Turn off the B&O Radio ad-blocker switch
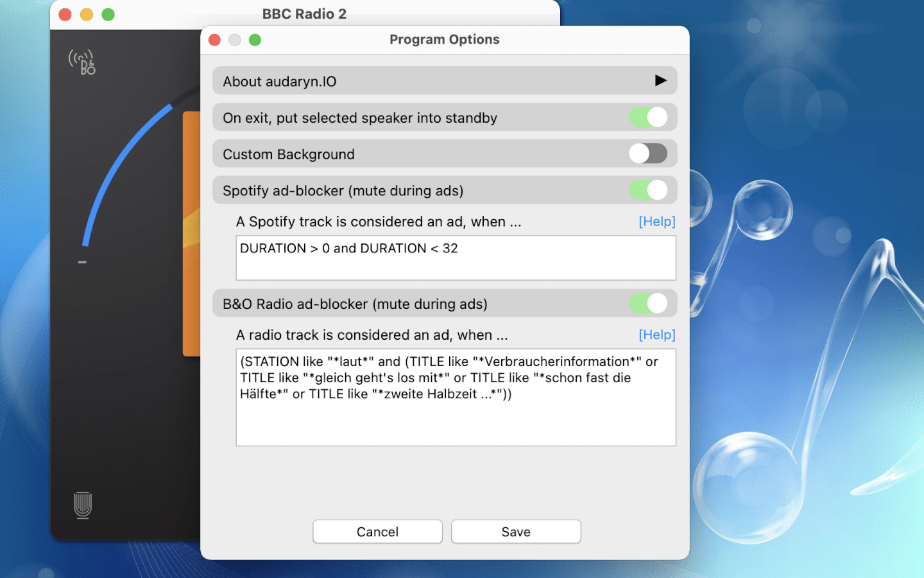 click(x=648, y=303)
